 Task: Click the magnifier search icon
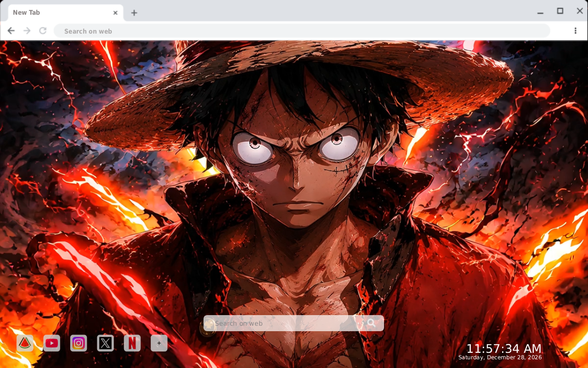[x=371, y=323]
